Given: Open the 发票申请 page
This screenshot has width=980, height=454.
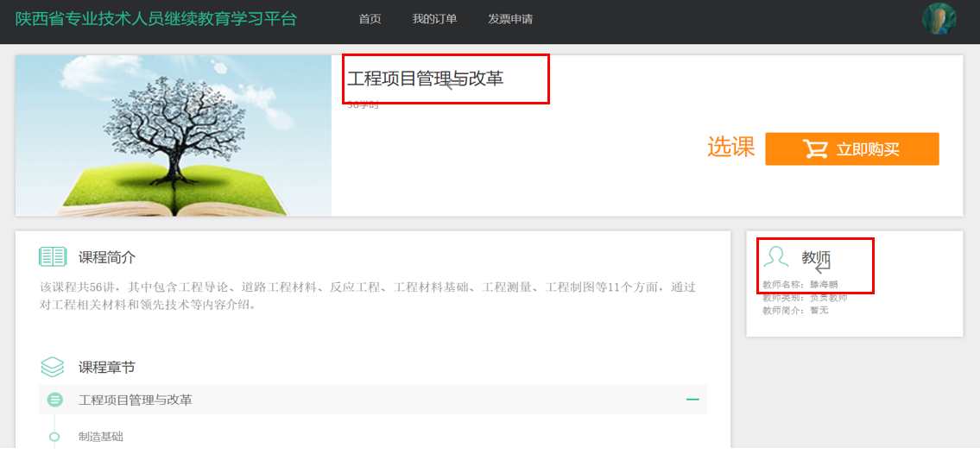Looking at the screenshot, I should pos(510,19).
